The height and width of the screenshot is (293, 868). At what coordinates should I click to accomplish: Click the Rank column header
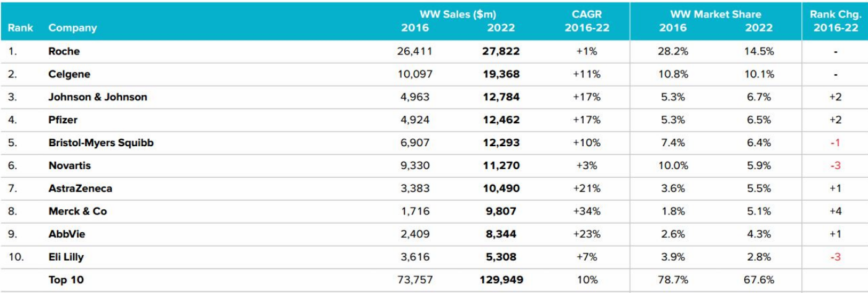point(20,28)
